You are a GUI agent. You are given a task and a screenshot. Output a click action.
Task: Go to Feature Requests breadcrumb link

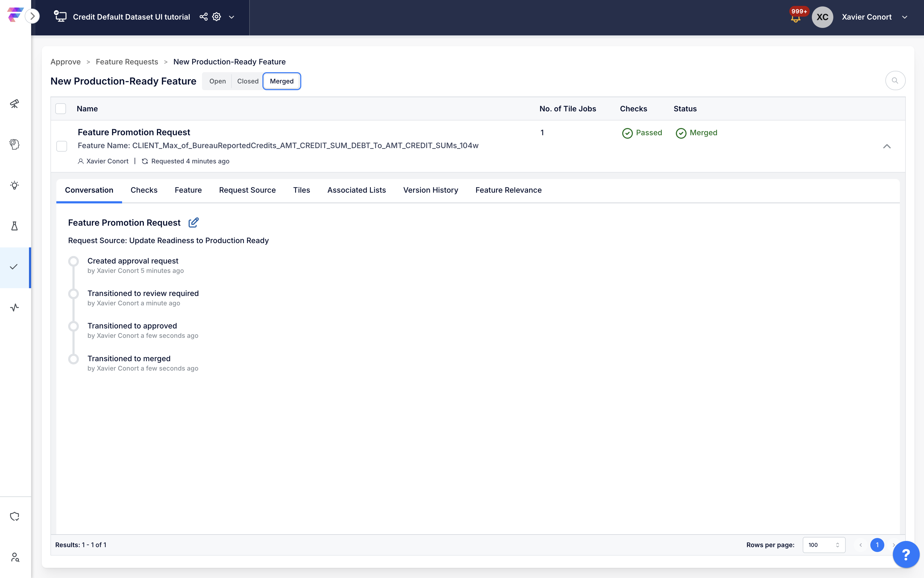(x=127, y=61)
